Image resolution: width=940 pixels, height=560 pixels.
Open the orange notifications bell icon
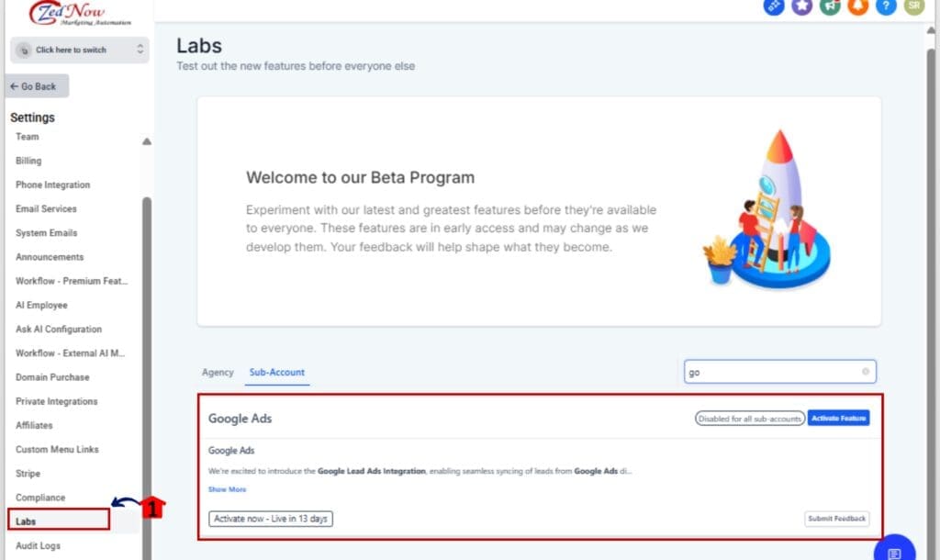tap(857, 7)
